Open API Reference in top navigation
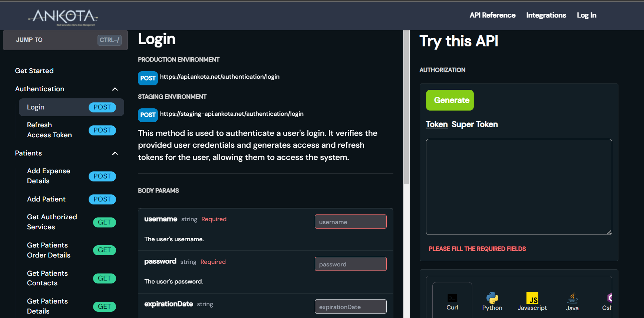This screenshot has height=318, width=644. pyautogui.click(x=492, y=15)
